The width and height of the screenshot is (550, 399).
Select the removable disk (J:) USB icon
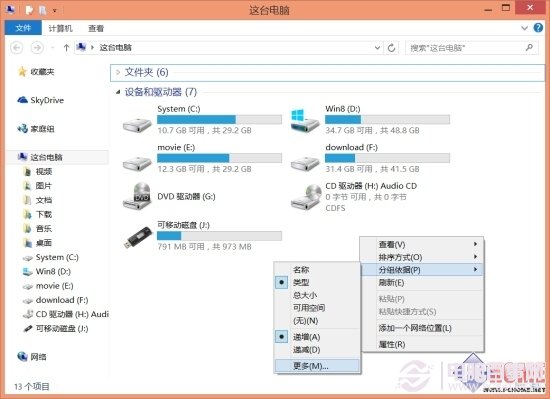coord(138,237)
